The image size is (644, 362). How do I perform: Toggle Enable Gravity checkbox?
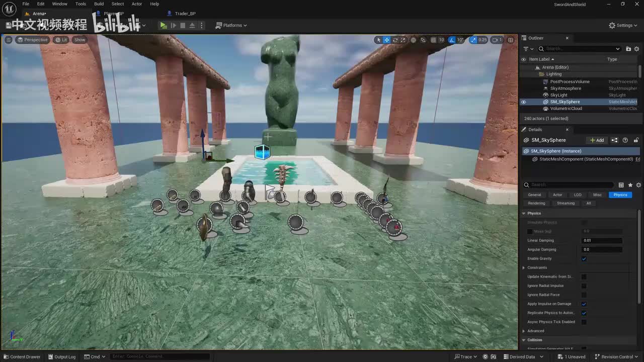click(584, 259)
